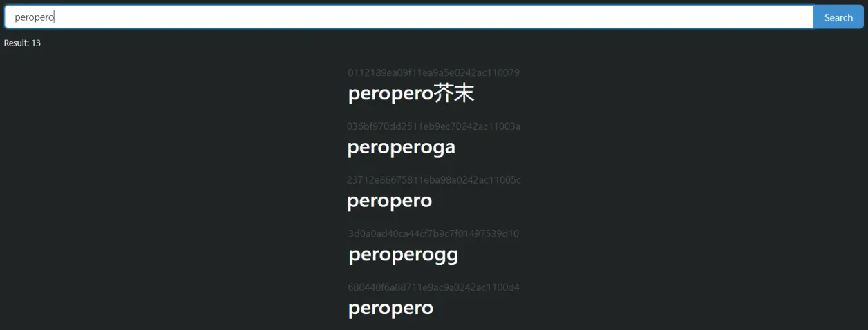This screenshot has width=868, height=330.
Task: Select the ID text 036bf970dd2511eb9ec70242ac11003a
Action: (433, 126)
